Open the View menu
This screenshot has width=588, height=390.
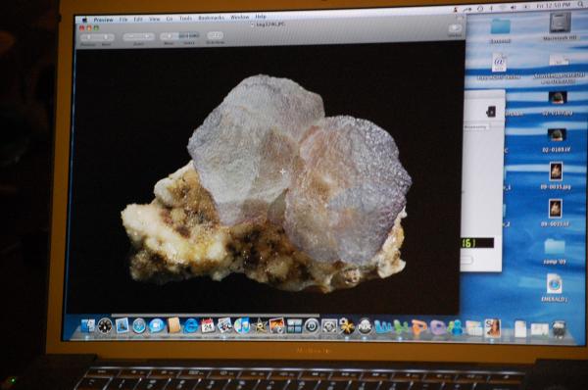click(155, 19)
